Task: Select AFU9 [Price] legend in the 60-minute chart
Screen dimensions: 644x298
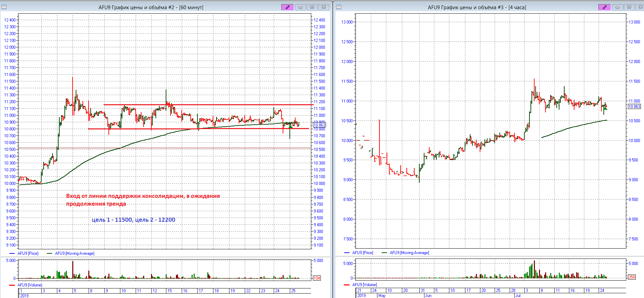Action: [x=28, y=253]
